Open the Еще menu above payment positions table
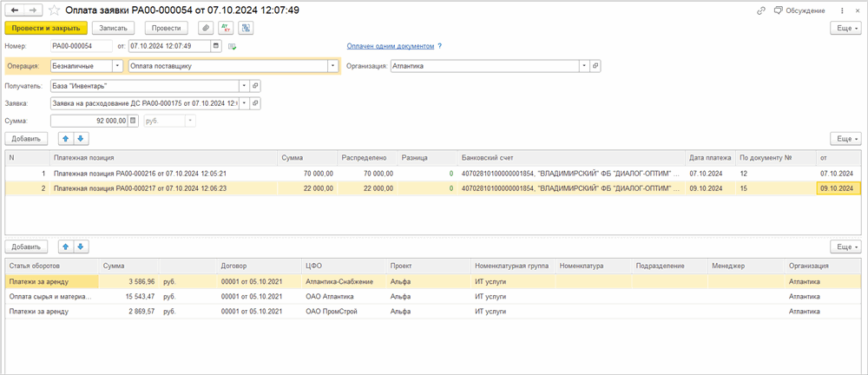Image resolution: width=868 pixels, height=375 pixels. coord(845,138)
